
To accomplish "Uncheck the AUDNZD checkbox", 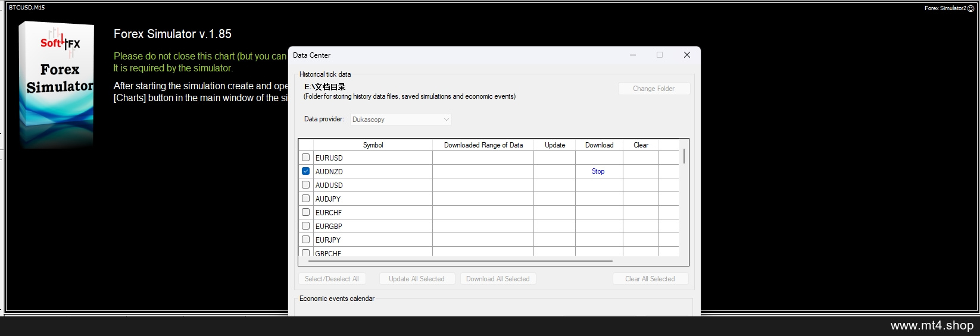I will click(x=305, y=171).
